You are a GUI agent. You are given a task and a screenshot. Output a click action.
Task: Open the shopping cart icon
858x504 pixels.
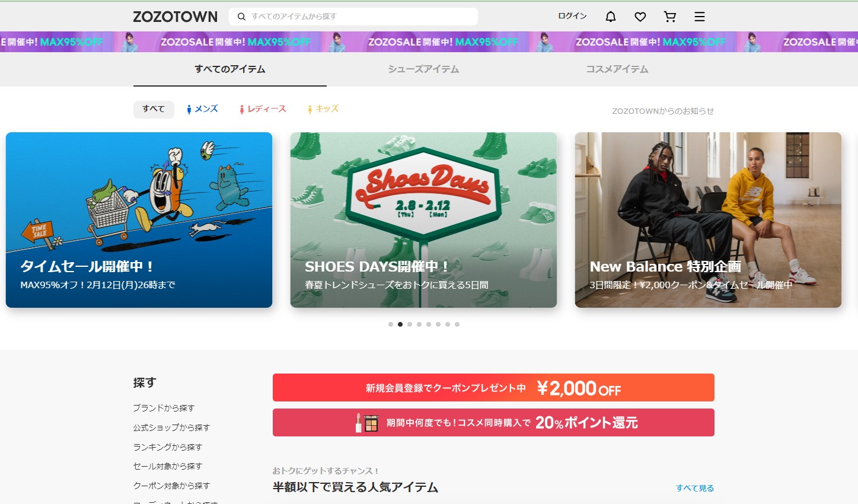pos(670,17)
